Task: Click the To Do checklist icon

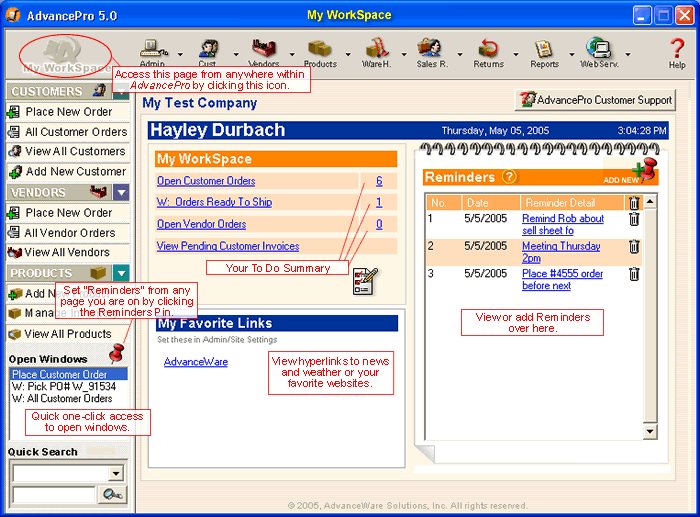Action: point(365,282)
